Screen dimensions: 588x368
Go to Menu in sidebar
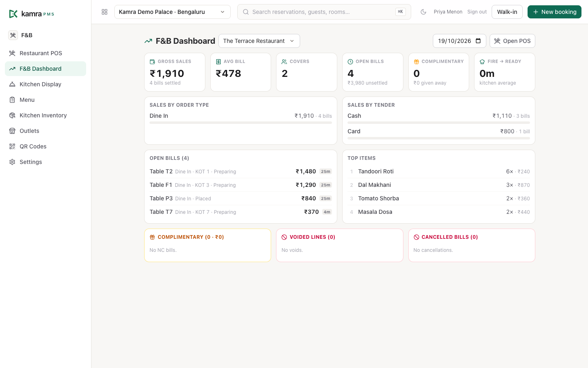tap(45, 100)
